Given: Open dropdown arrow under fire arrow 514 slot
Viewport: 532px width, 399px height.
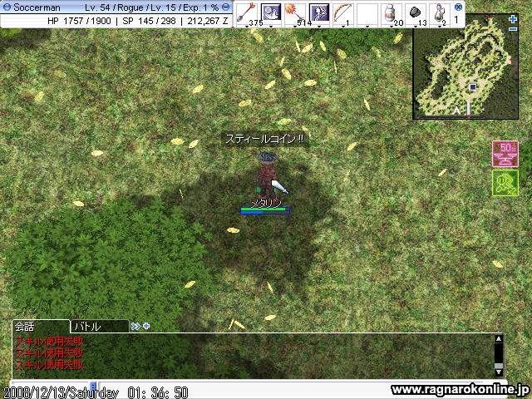Looking at the screenshot, I should (295, 26).
